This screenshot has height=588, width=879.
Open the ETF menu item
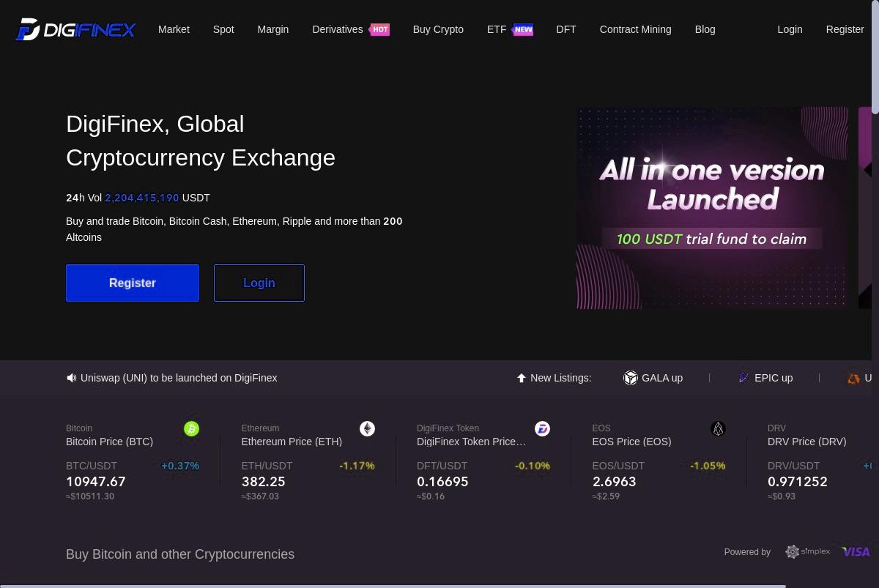tap(497, 29)
